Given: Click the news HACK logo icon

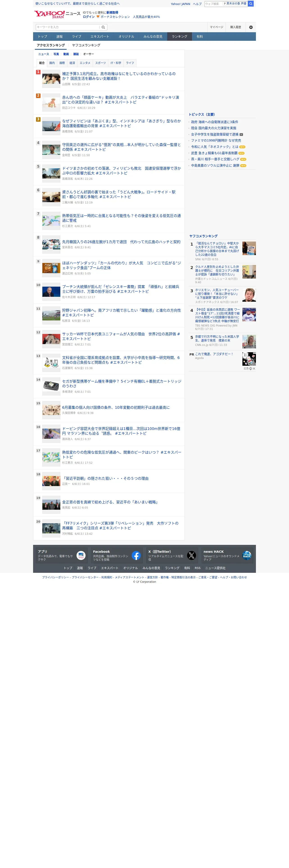Looking at the screenshot, I should click(x=247, y=555).
